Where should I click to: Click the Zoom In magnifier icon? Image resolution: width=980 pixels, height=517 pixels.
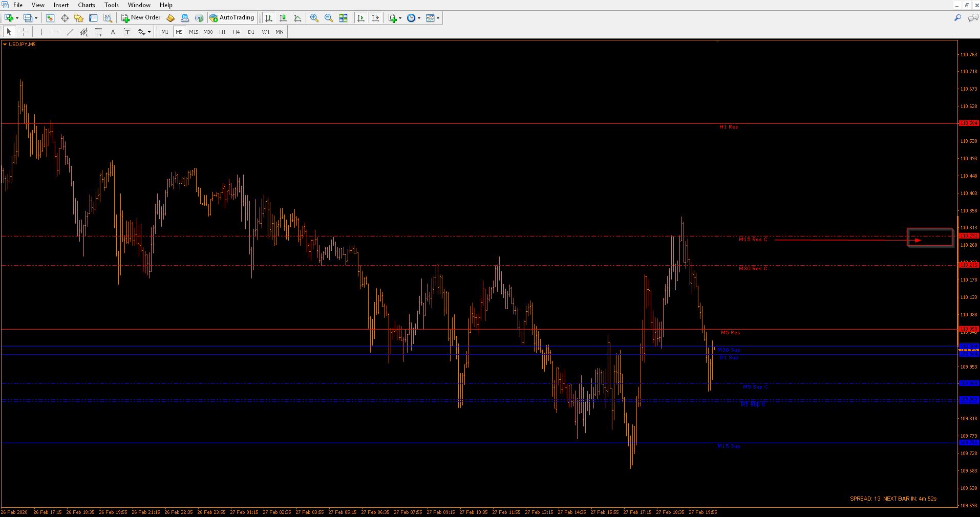tap(314, 18)
